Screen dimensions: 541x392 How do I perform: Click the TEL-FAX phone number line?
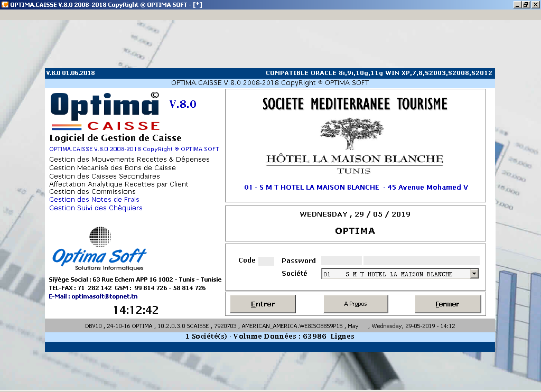[x=127, y=288]
